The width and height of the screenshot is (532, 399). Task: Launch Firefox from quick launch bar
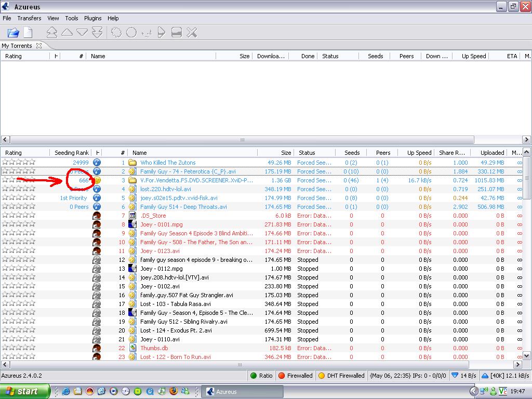(174, 391)
